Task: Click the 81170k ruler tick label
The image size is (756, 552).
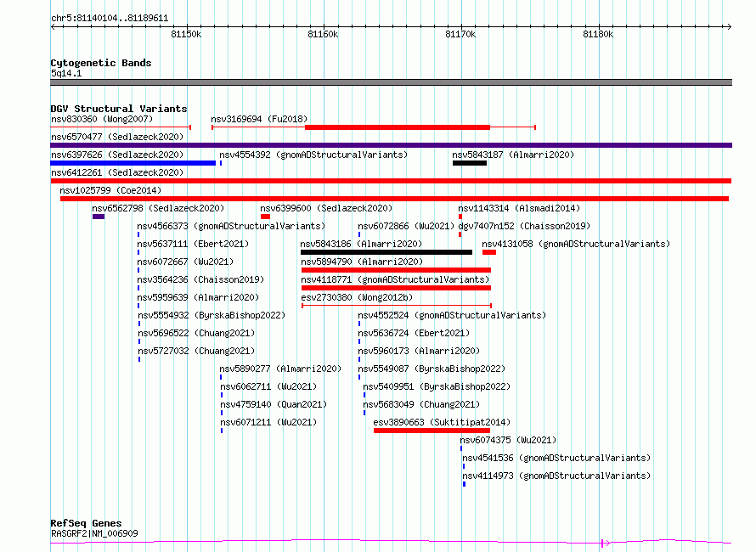Action: (x=460, y=34)
